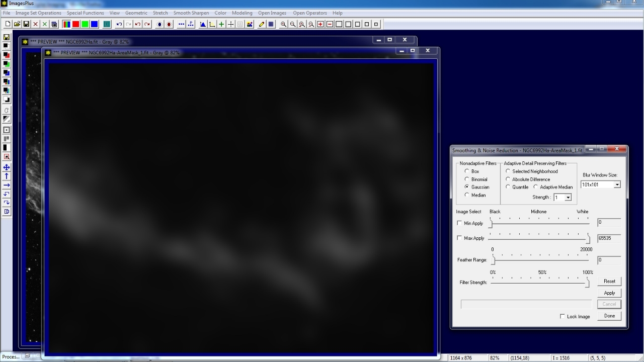
Task: Enable the Max Apply checkbox
Action: point(459,238)
